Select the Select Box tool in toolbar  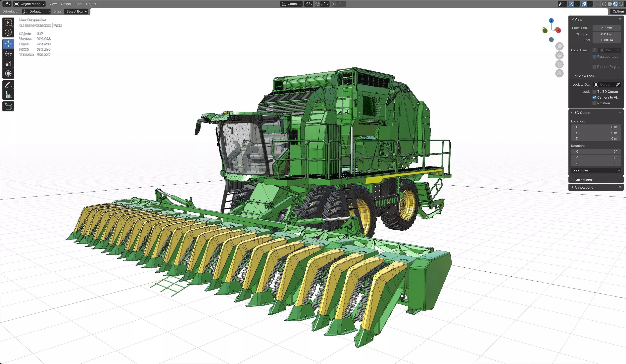[x=8, y=22]
